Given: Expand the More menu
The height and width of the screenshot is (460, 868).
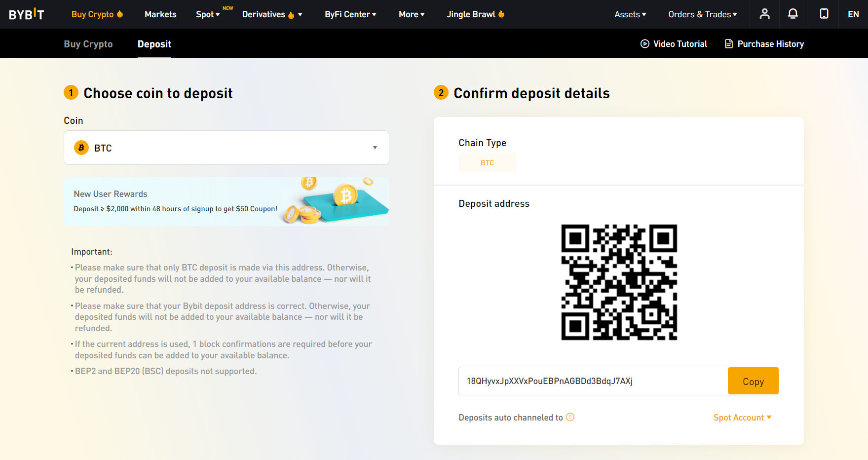Looking at the screenshot, I should tap(412, 14).
